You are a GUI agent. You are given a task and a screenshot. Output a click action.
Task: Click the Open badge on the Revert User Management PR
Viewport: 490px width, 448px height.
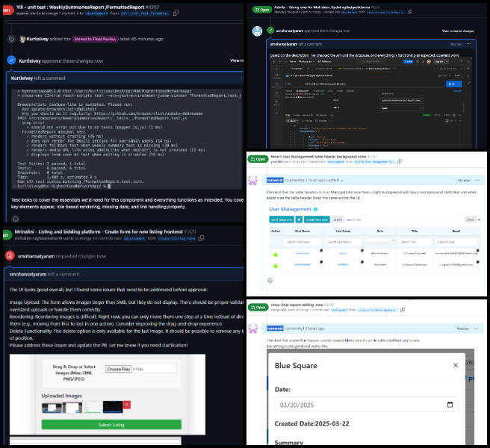point(258,159)
